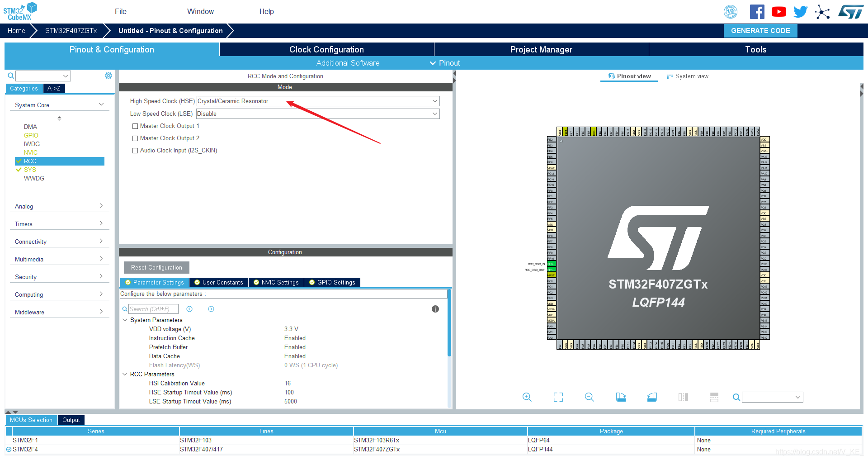Image resolution: width=868 pixels, height=460 pixels.
Task: Click next search result arrow icon
Action: click(x=211, y=309)
